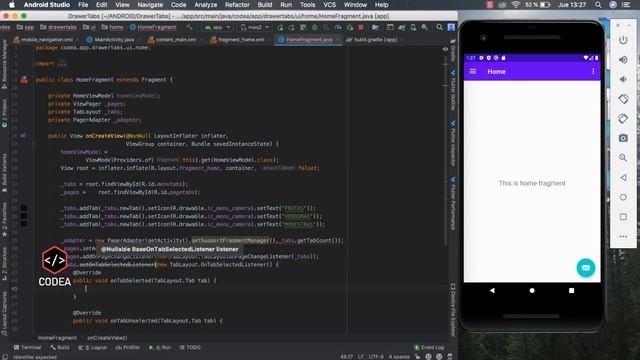
Task: Open the build.gradle (app) tab
Action: point(373,40)
